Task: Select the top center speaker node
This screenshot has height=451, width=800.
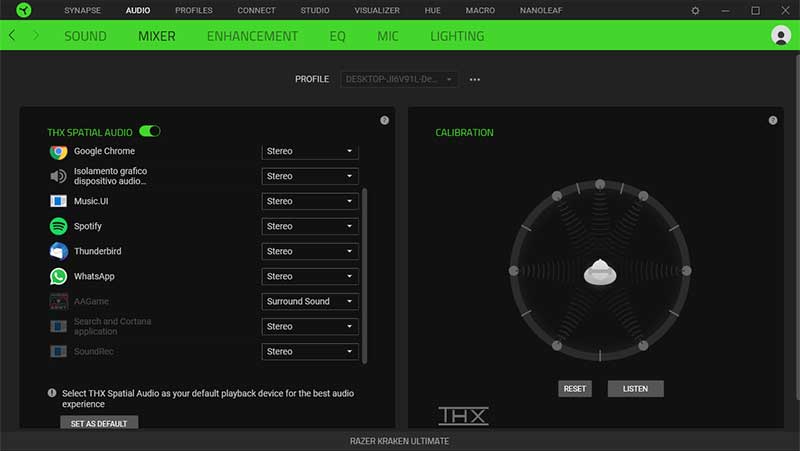Action: tap(600, 184)
